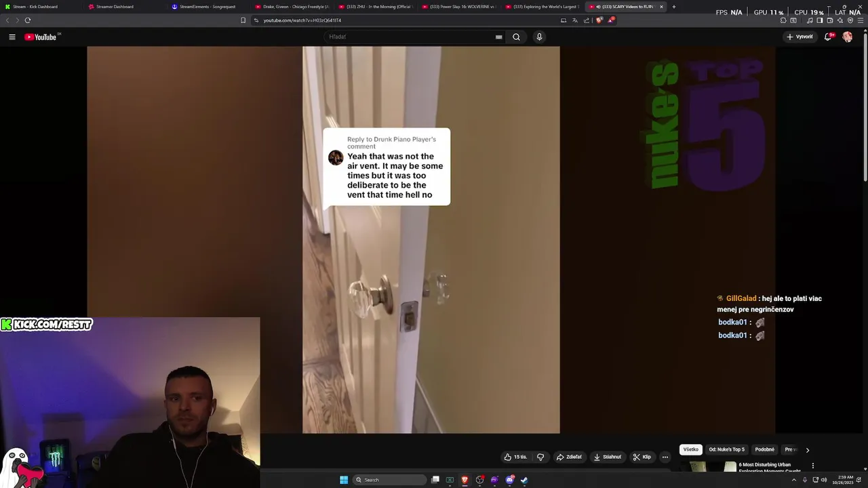
Task: Open the on-screen keyboard icon in search box
Action: tap(499, 37)
